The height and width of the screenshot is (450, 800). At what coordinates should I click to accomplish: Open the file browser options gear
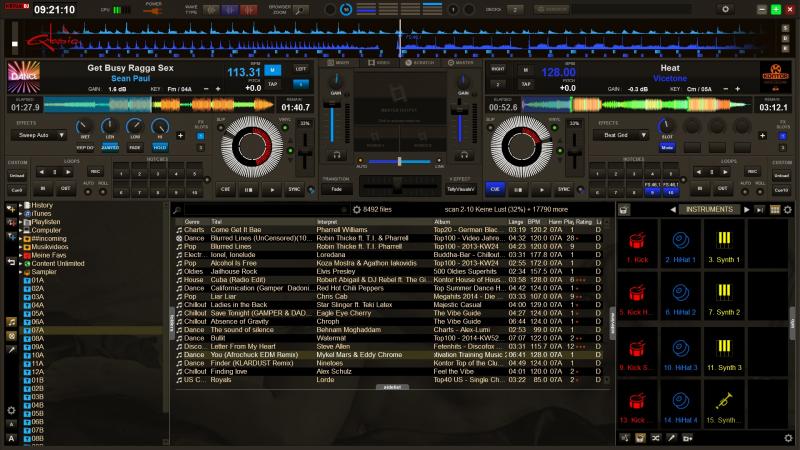tap(357, 209)
